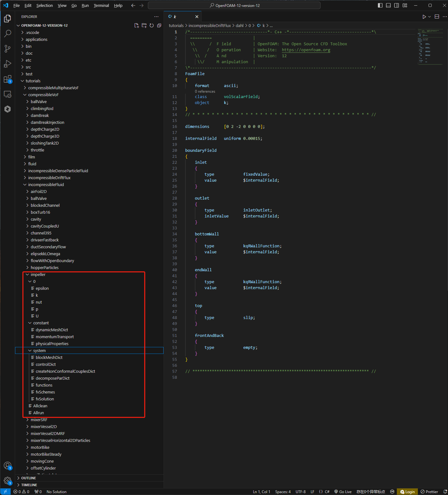Viewport: 448px width, 495px height.
Task: Click New Folder icon in Explorer header
Action: 144,25
